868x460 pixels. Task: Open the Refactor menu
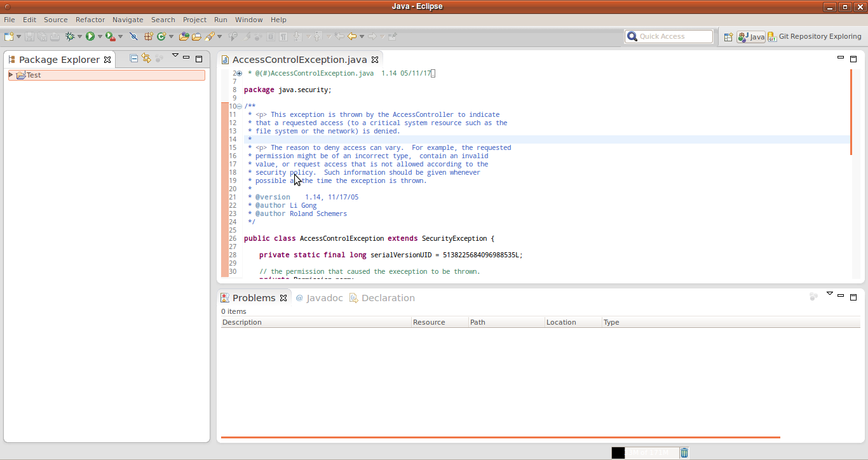point(90,20)
